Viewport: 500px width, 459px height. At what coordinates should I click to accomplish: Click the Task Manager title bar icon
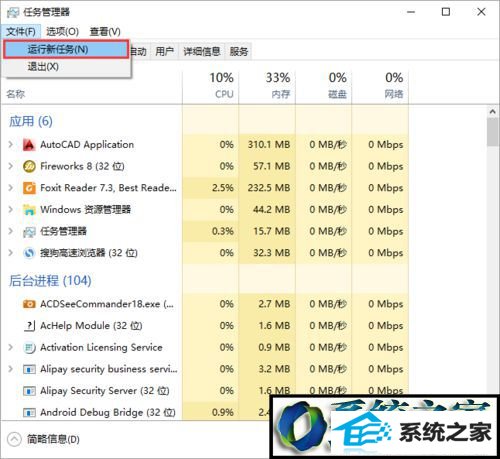pyautogui.click(x=13, y=12)
